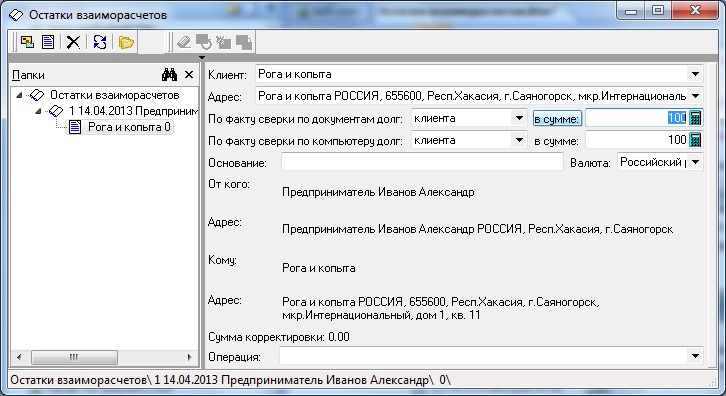
Task: Click the highlighted в сумме label button
Action: pyautogui.click(x=557, y=119)
